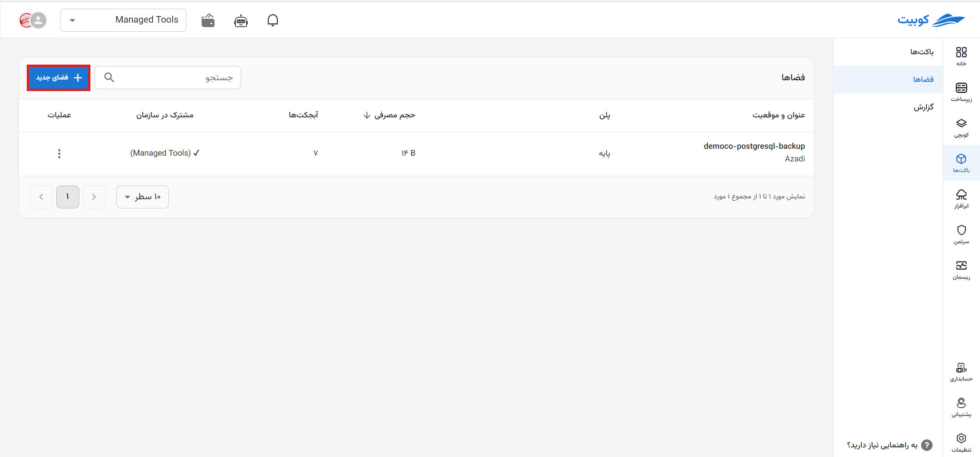Screen dimensions: 980x457
Task: Expand the Managed Tools organization dropdown
Action: (123, 20)
